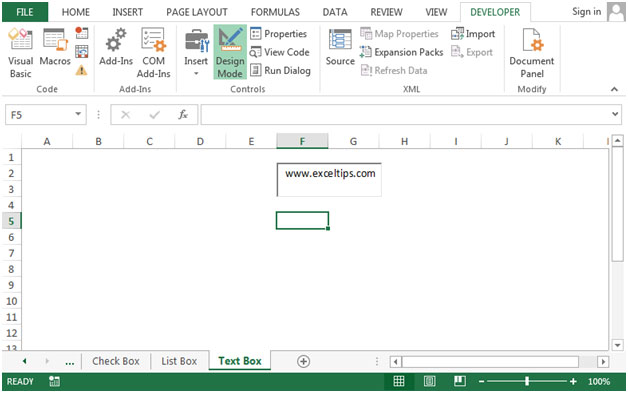Image resolution: width=628 pixels, height=393 pixels.
Task: Open the Name Box dropdown arrow
Action: 78,115
